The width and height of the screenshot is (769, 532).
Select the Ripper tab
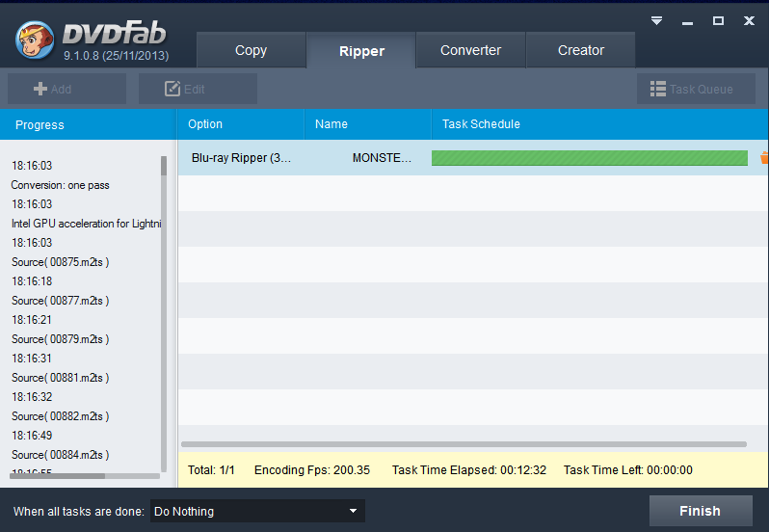(361, 50)
